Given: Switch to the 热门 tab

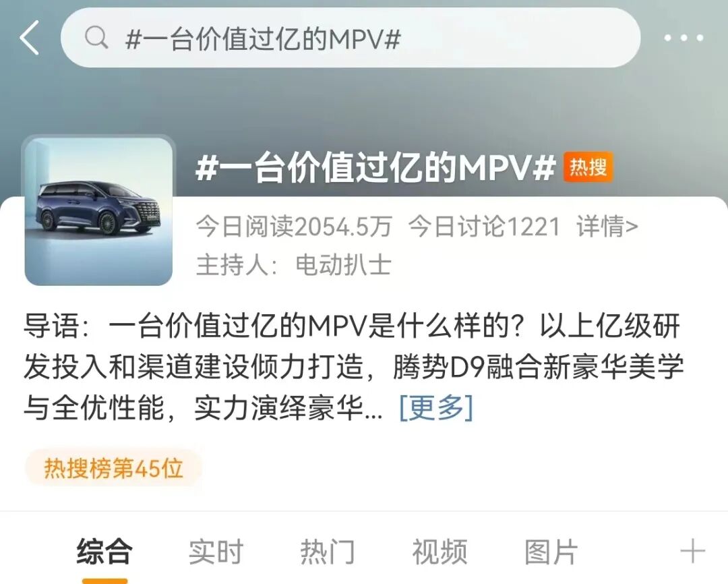Looking at the screenshot, I should (x=328, y=552).
